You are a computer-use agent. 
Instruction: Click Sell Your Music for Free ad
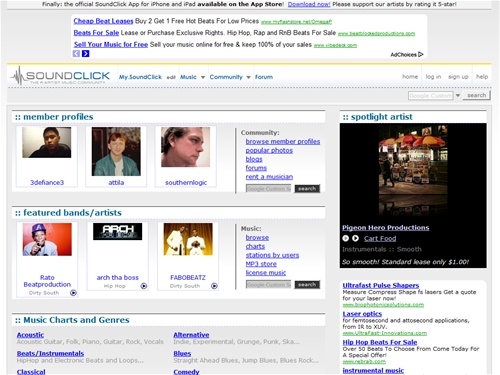tap(111, 44)
